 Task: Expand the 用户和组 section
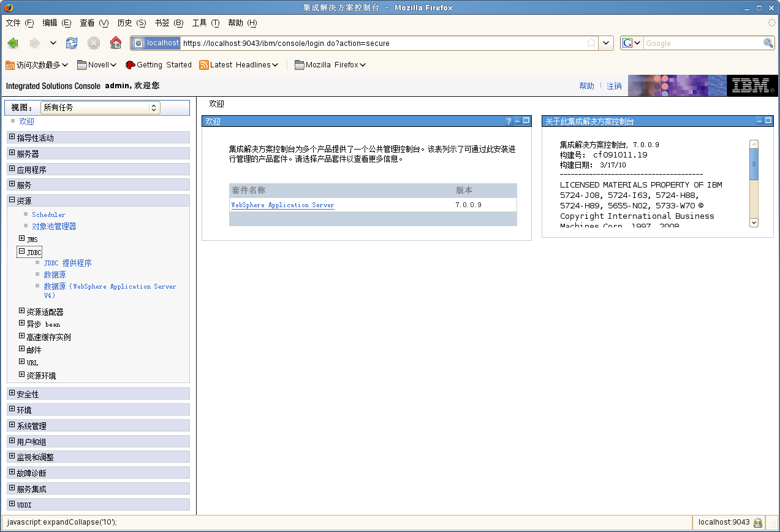pos(12,441)
